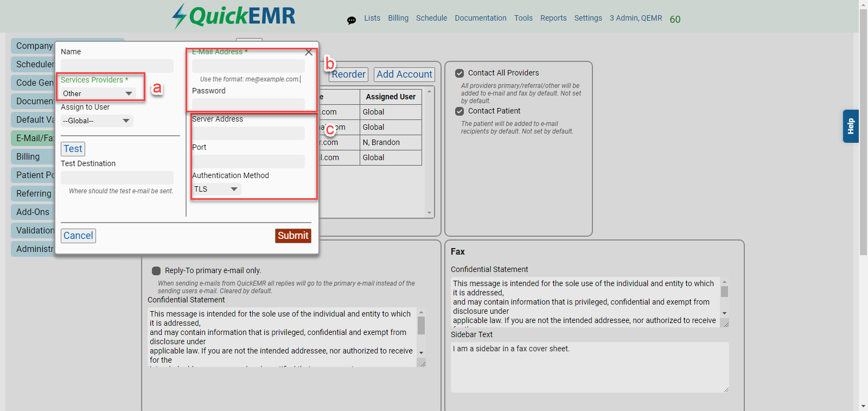
Task: Click the Cancel button
Action: coord(78,236)
